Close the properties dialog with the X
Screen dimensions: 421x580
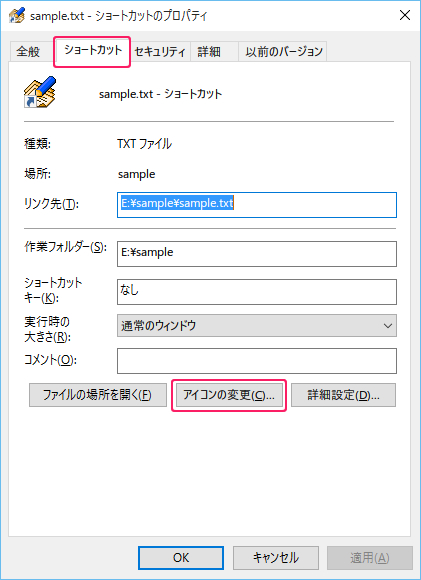pyautogui.click(x=405, y=15)
